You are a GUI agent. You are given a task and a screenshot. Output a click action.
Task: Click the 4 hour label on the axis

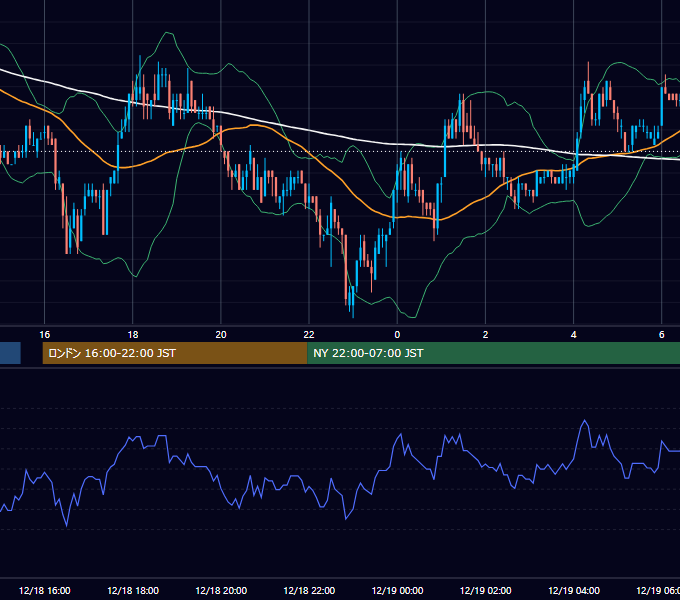[x=573, y=335]
